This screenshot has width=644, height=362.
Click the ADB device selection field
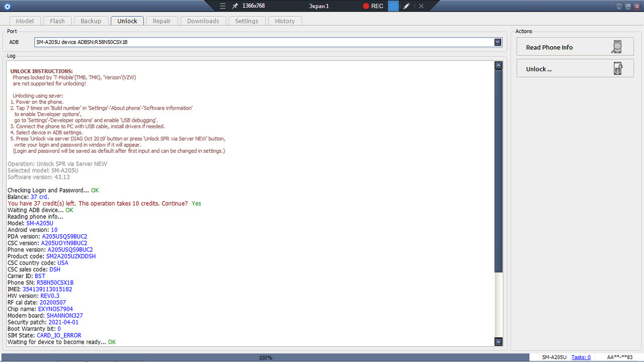click(262, 42)
